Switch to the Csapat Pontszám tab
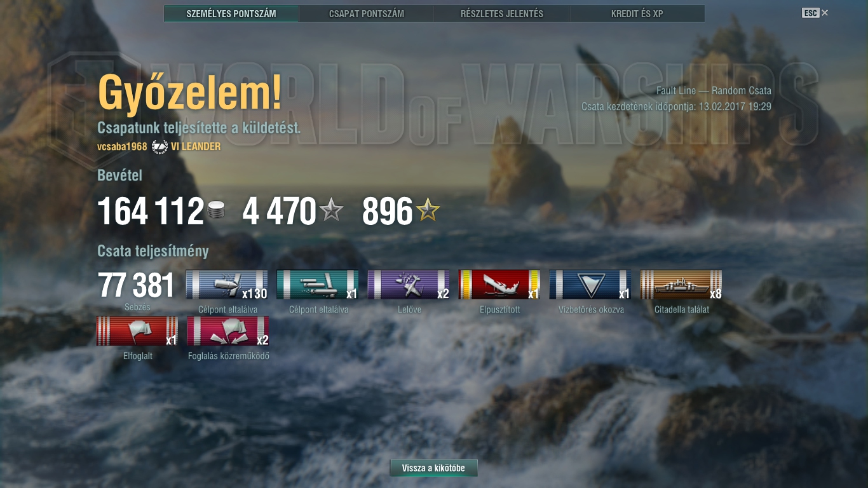This screenshot has height=488, width=868. [x=367, y=13]
